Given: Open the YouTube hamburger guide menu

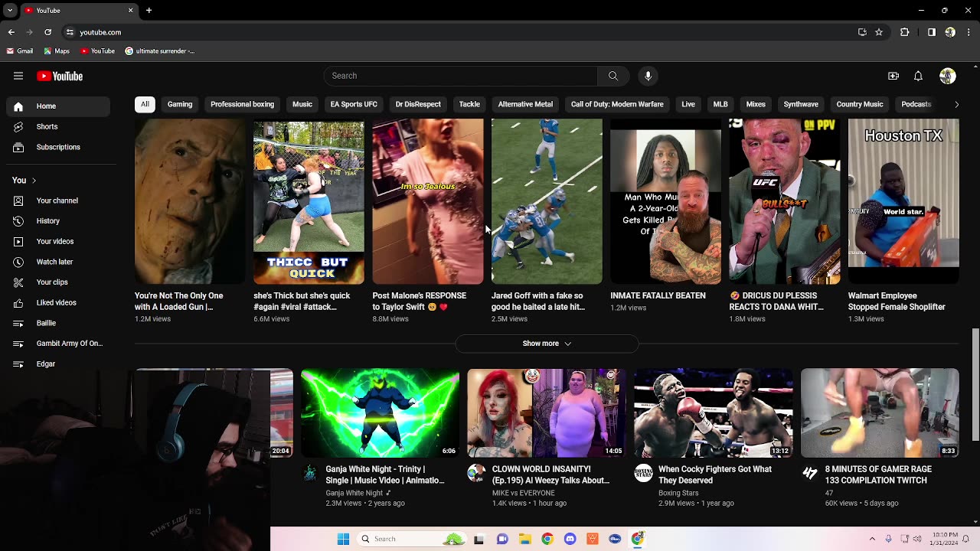Looking at the screenshot, I should tap(18, 76).
